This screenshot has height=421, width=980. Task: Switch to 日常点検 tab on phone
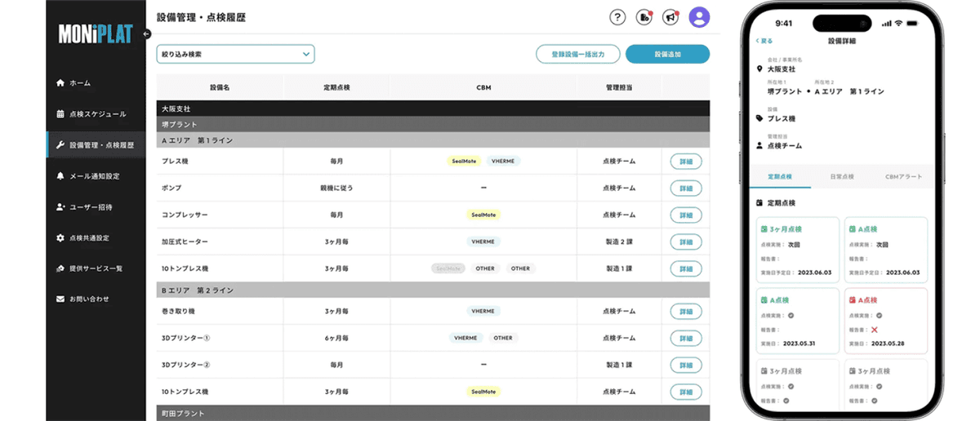click(841, 176)
